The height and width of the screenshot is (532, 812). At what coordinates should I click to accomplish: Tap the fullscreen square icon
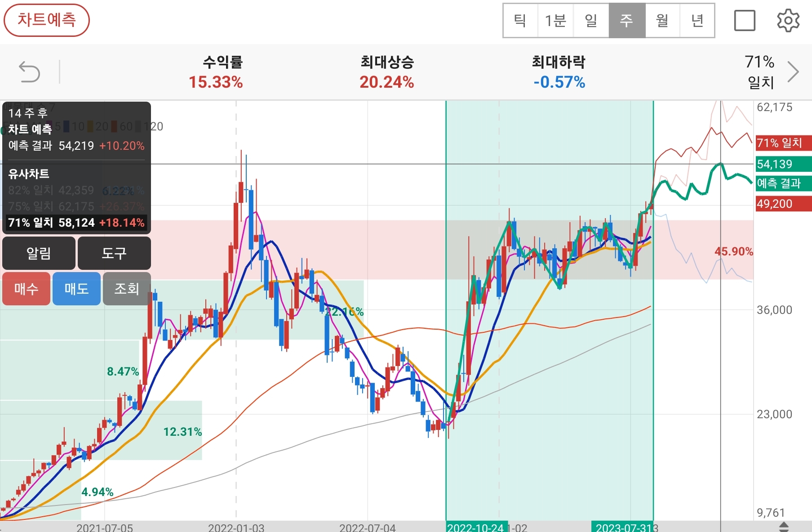[745, 20]
